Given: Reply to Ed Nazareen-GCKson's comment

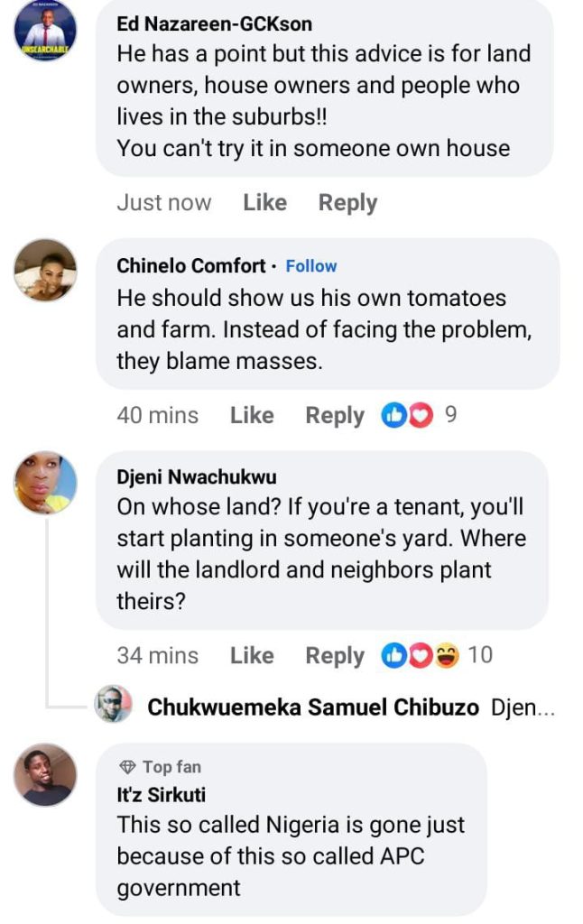Looking at the screenshot, I should (347, 203).
